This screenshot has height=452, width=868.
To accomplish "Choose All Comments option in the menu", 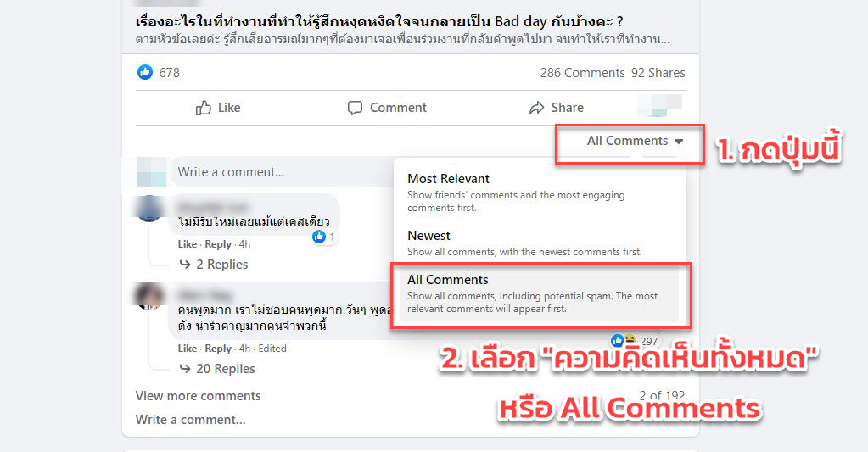I will coord(540,293).
